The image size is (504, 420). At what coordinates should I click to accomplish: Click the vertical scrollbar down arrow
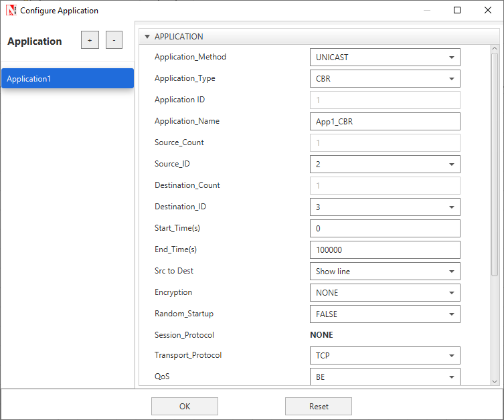[x=495, y=381]
